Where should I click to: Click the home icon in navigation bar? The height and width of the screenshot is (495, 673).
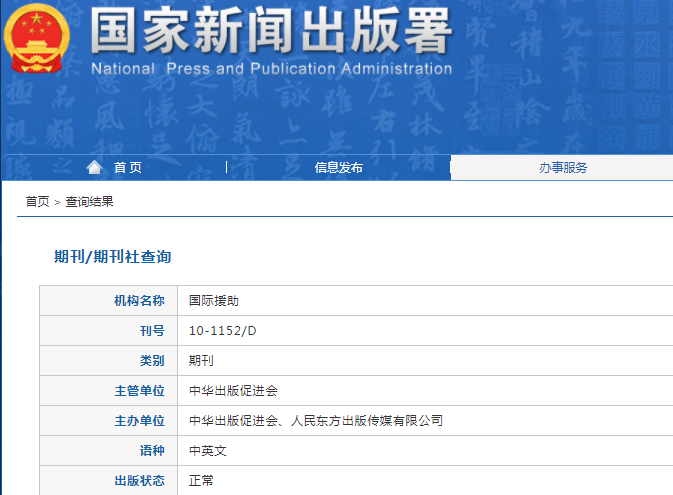[x=94, y=167]
